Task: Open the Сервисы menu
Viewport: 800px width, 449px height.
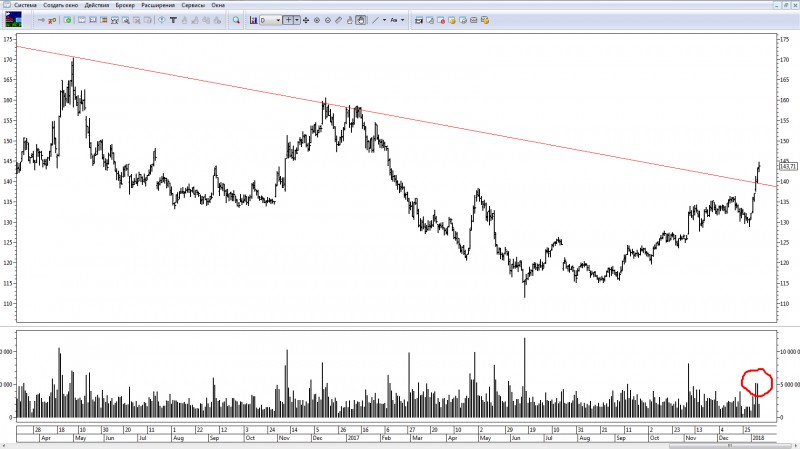Action: (191, 5)
